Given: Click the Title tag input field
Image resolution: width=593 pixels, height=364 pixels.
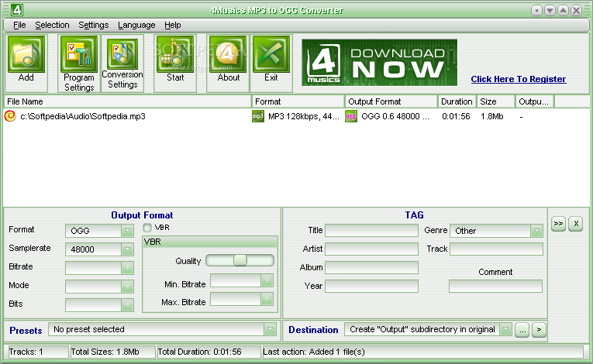Looking at the screenshot, I should tap(372, 230).
